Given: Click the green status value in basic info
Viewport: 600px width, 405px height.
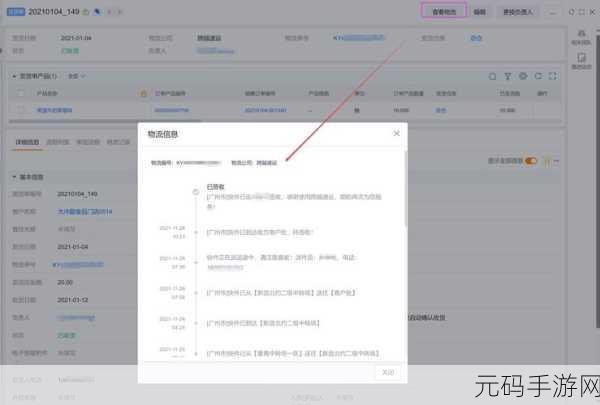Looking at the screenshot, I should click(x=67, y=335).
